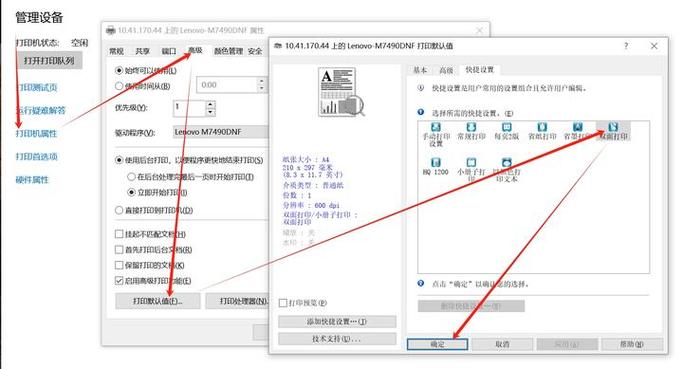Viewport: 683px width, 369px height.
Task: Open the 端口 tab in 属性 window
Action: point(169,51)
